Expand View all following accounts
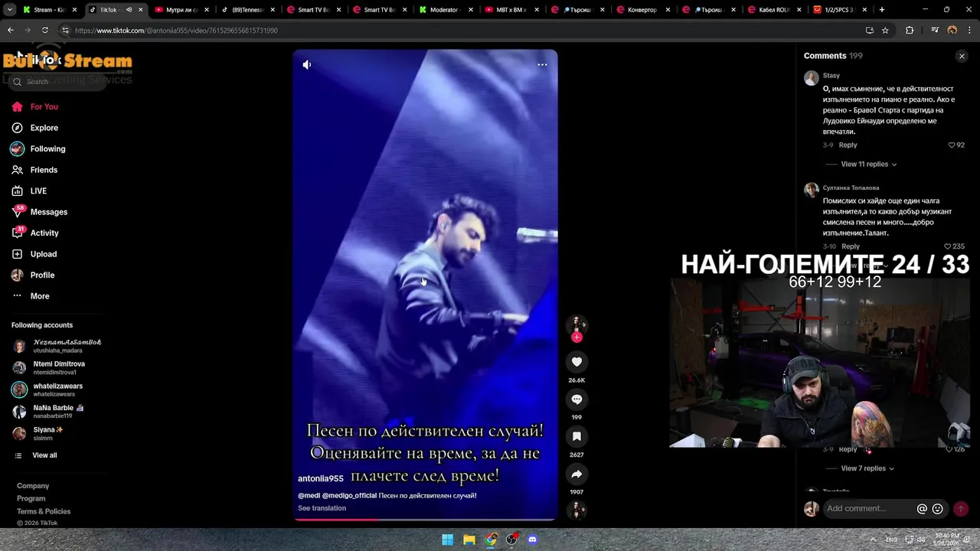Viewport: 980px width, 551px height. [36, 455]
